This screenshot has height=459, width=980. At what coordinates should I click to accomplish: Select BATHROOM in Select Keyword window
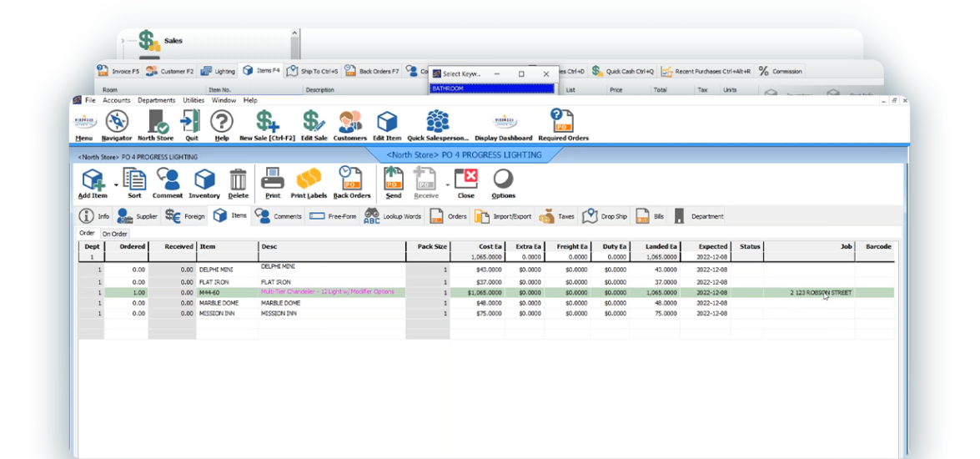click(492, 88)
